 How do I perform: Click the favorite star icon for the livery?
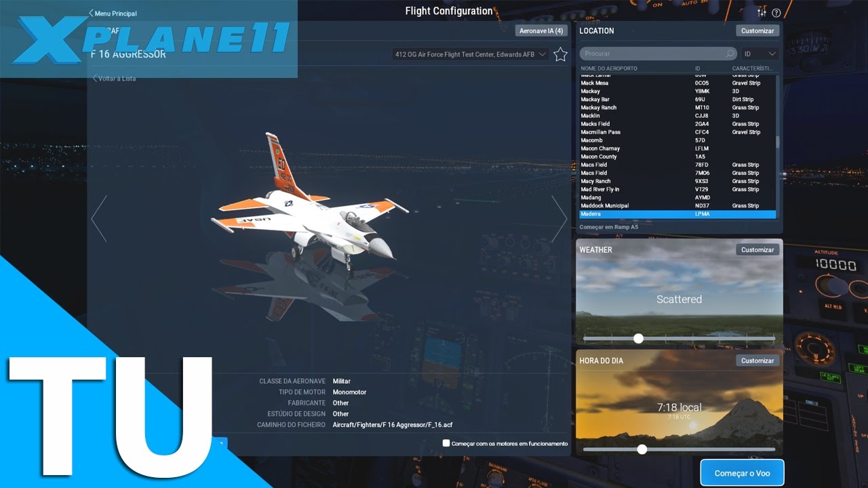[x=560, y=55]
